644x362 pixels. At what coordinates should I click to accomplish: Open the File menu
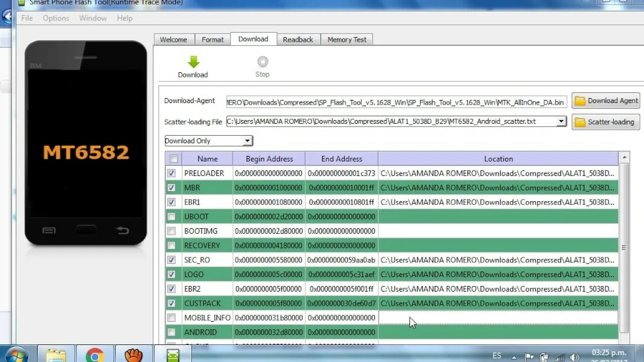point(27,18)
